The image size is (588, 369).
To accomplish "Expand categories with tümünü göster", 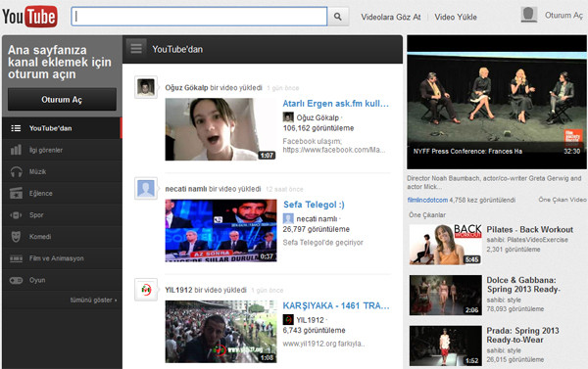I will [x=93, y=300].
